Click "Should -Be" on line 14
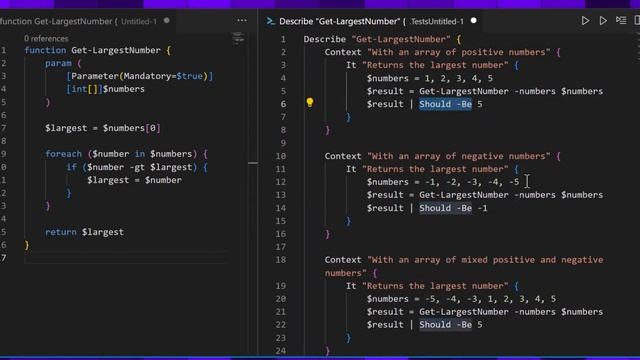 445,208
